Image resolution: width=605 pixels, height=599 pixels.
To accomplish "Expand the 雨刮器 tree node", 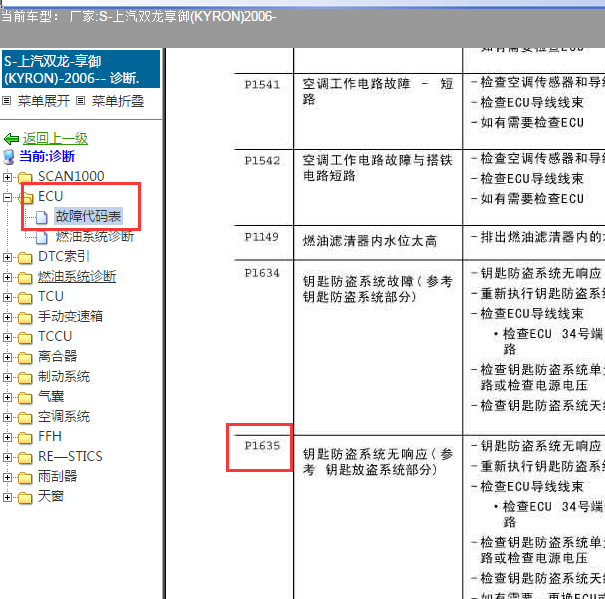I will pos(7,477).
